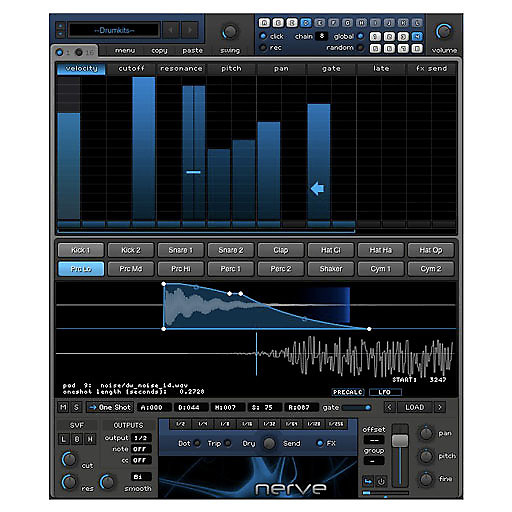Click the PRECALC button in waveform display
This screenshot has height=512, width=512.
click(348, 392)
